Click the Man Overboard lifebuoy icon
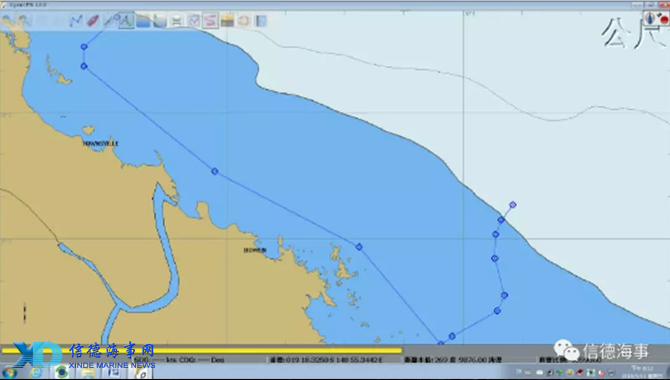The image size is (670, 380). pyautogui.click(x=244, y=21)
